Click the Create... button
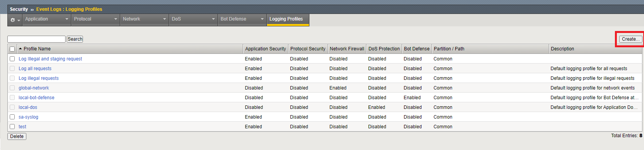644x150 pixels. [630, 39]
